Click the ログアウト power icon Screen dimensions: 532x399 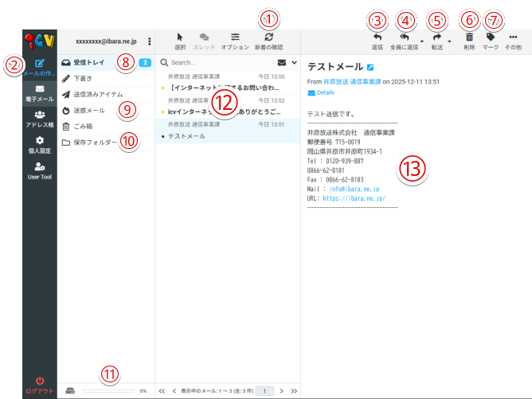[40, 381]
